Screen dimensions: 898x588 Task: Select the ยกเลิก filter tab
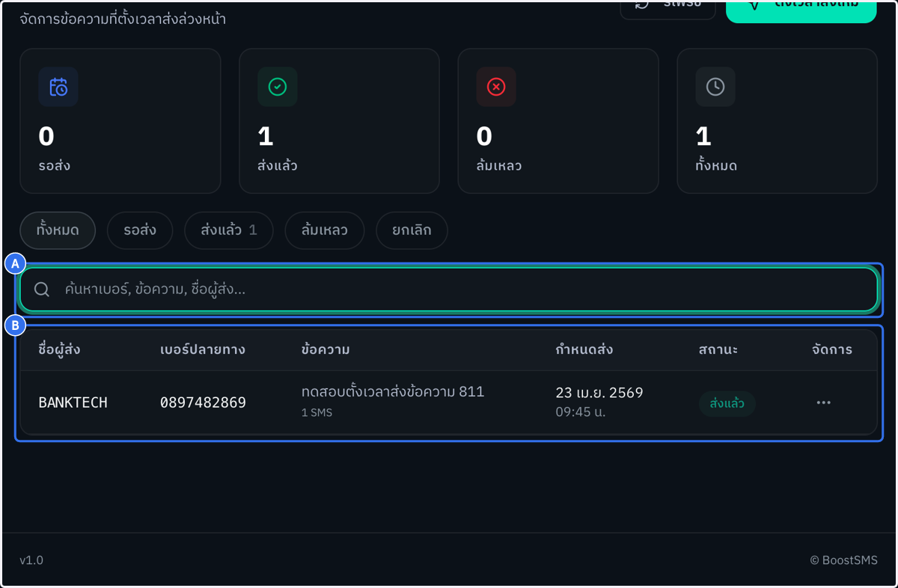(x=412, y=230)
